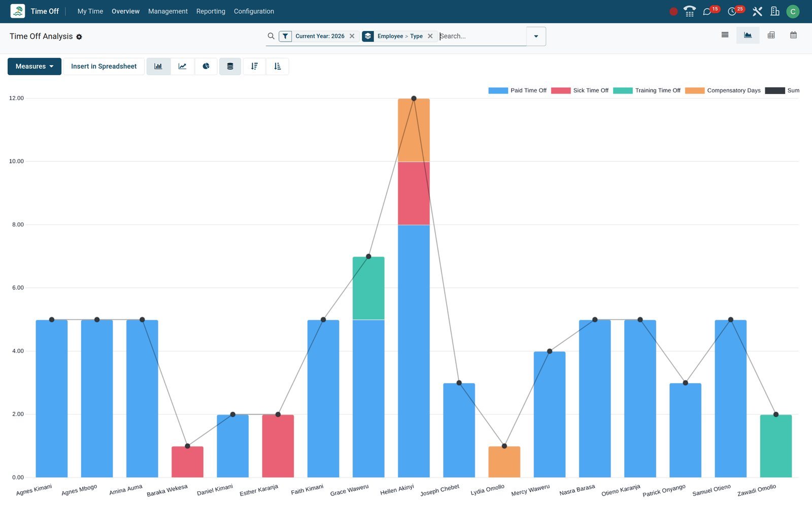
Task: Open the VoIP phone dialer icon
Action: pyautogui.click(x=689, y=11)
